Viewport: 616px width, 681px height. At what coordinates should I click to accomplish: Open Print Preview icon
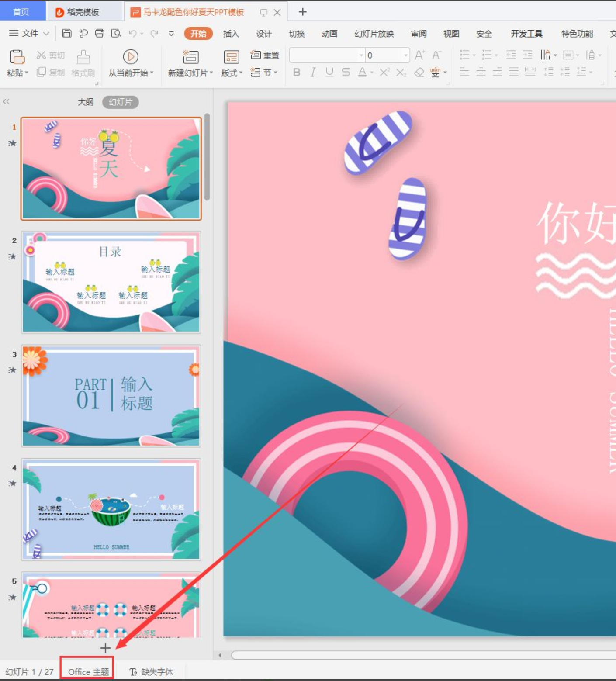coord(116,33)
